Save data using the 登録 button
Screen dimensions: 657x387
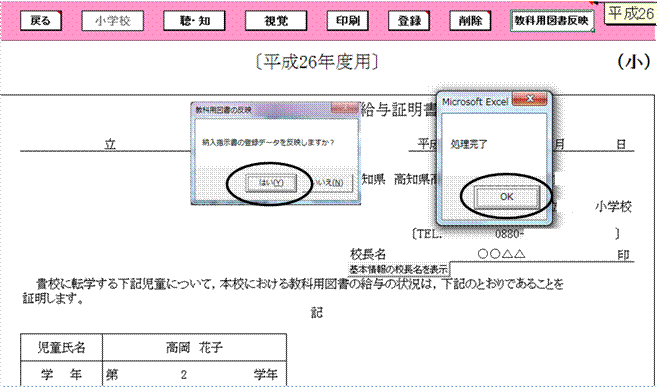click(x=409, y=21)
